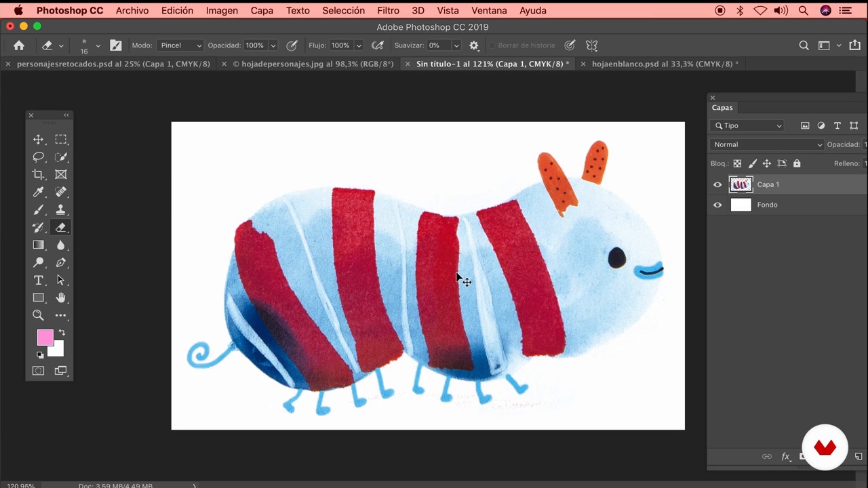Select the Blur tool
Screen dimensions: 868x488
61,245
